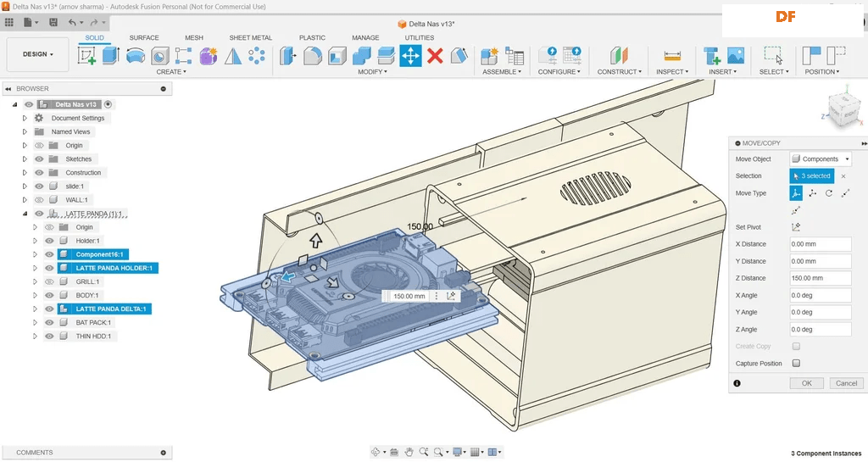The image size is (868, 462).
Task: Hide the BAT PACK:1 component
Action: [49, 322]
